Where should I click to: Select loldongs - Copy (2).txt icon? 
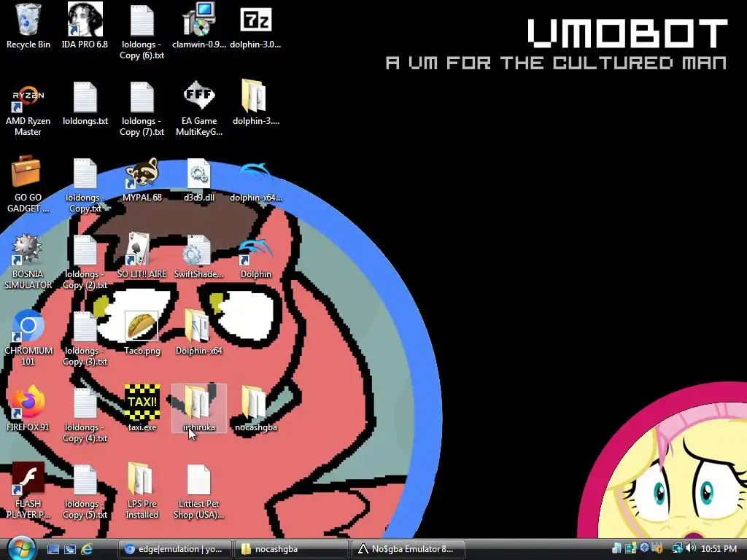tap(85, 262)
